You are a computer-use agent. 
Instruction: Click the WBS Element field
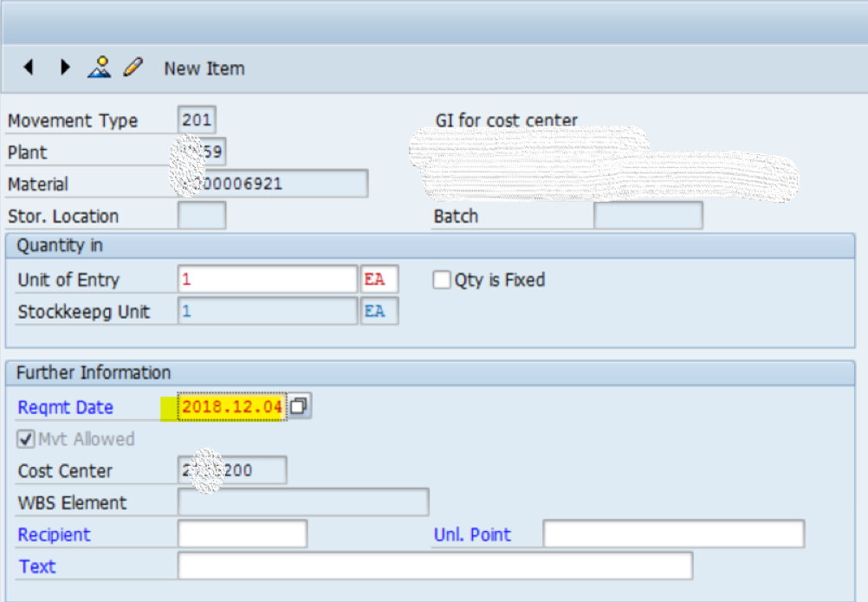pos(303,502)
